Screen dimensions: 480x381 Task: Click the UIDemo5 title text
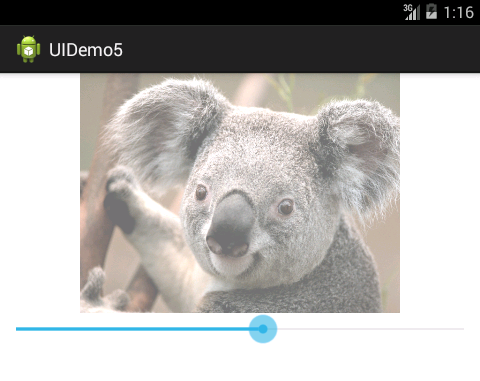(86, 50)
